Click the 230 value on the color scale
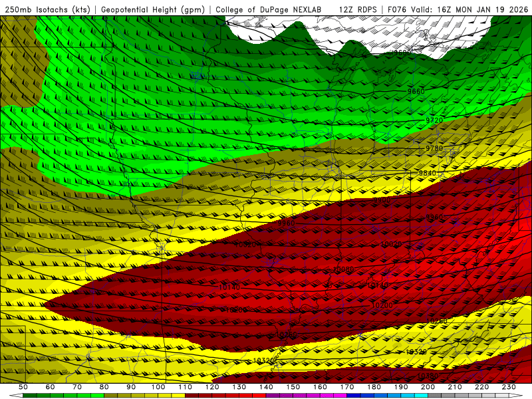 (x=509, y=387)
